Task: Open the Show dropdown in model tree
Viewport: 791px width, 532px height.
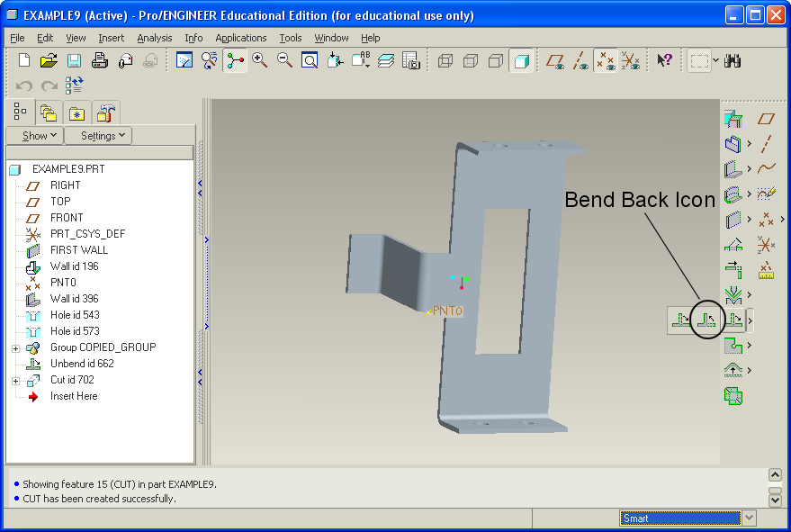Action: click(x=34, y=136)
